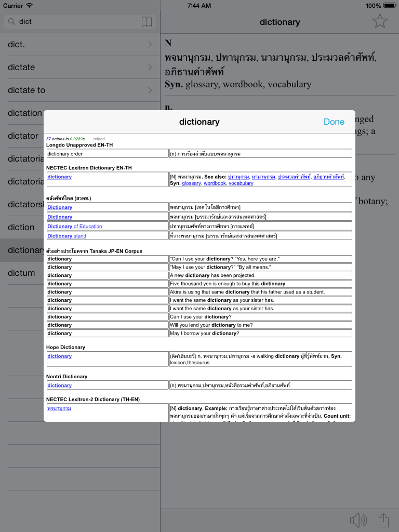Open the 'Dictionary stand' link
Screen dimensions: 399x532
point(67,236)
